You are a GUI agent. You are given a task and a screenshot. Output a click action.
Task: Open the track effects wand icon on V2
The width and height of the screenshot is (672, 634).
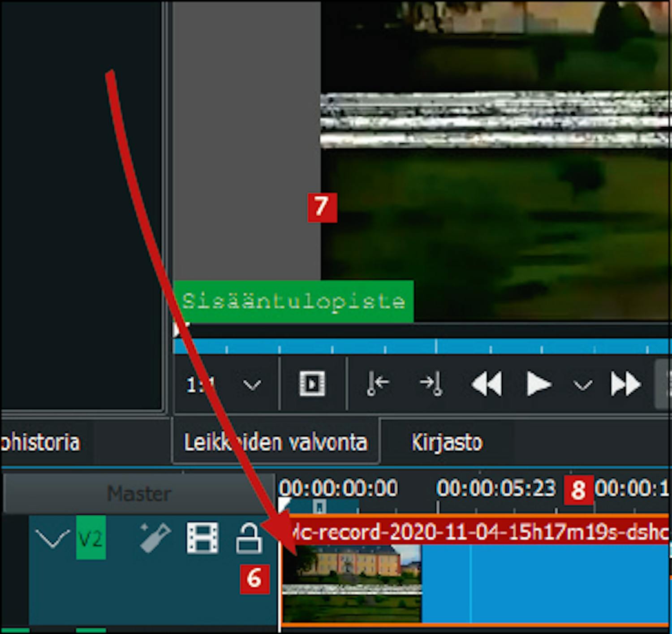pyautogui.click(x=155, y=538)
